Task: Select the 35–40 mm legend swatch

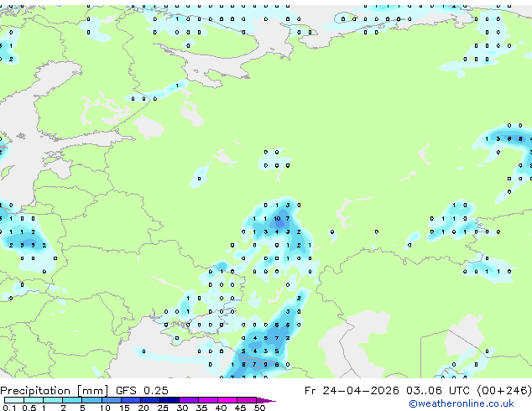Action: [207, 400]
